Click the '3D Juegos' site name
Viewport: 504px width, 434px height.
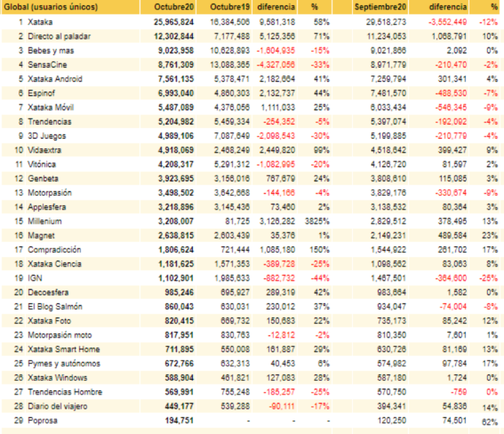pyautogui.click(x=47, y=136)
